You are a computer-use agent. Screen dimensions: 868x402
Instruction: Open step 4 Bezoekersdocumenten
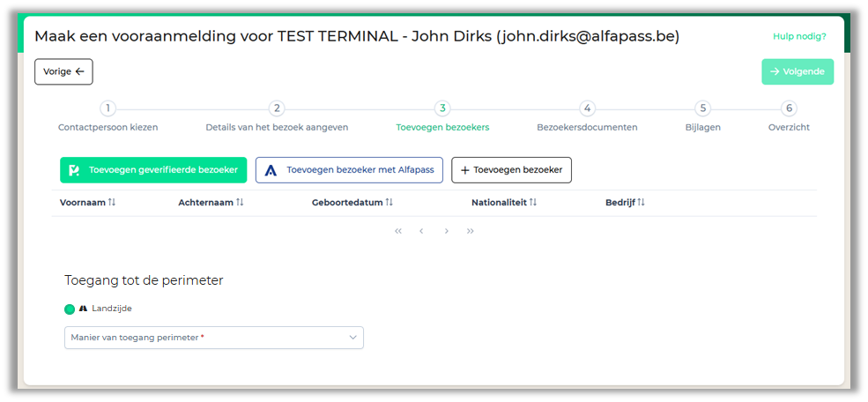(x=587, y=108)
